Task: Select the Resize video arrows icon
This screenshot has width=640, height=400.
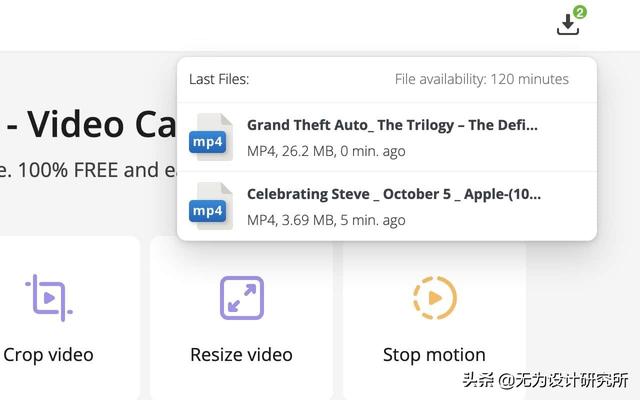Action: click(242, 298)
